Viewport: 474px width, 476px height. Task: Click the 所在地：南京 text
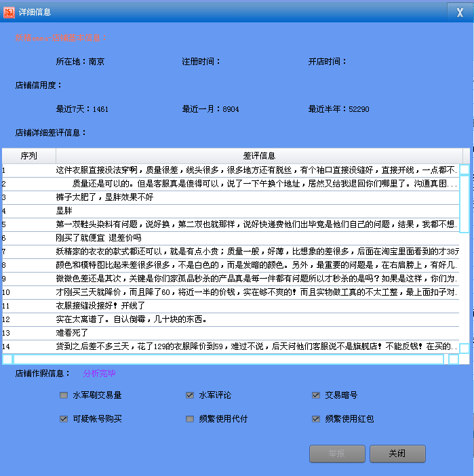click(x=80, y=62)
